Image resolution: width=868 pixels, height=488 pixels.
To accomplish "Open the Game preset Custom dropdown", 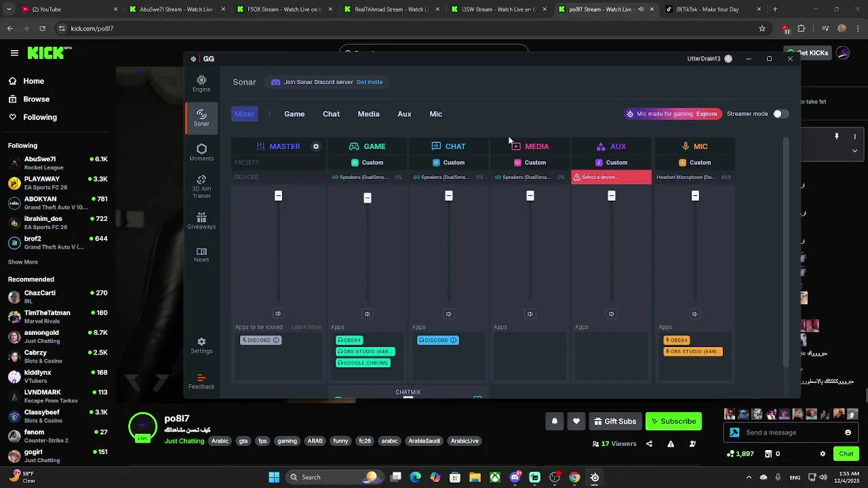I will (x=368, y=163).
